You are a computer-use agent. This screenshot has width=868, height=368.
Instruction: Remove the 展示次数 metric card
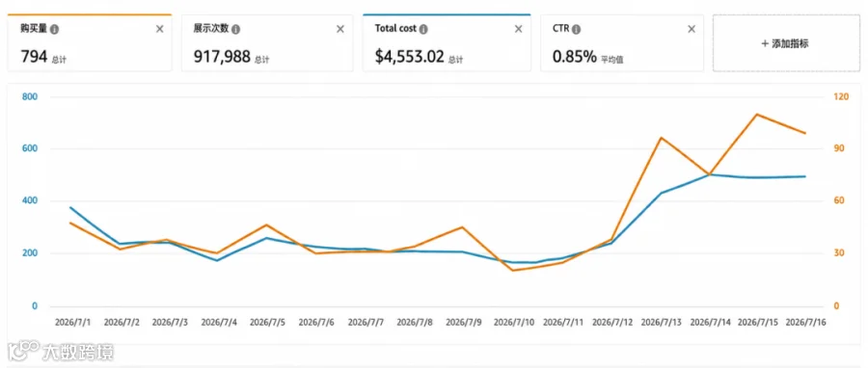pyautogui.click(x=340, y=29)
